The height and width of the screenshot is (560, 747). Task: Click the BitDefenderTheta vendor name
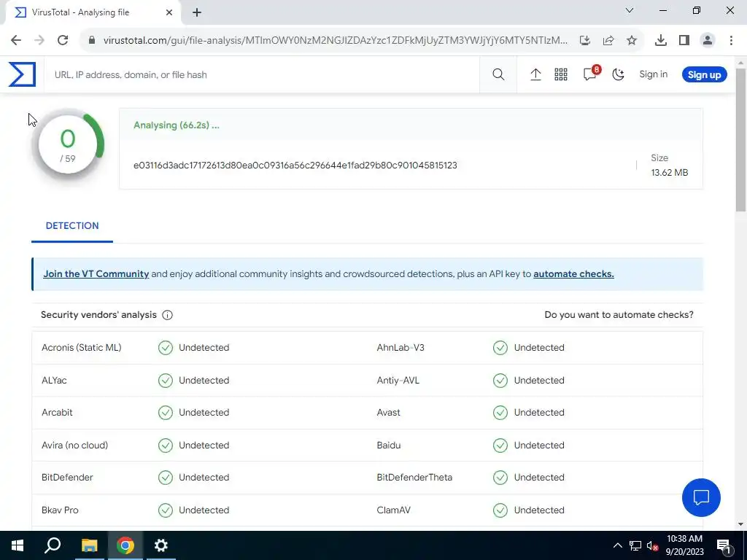[414, 477]
